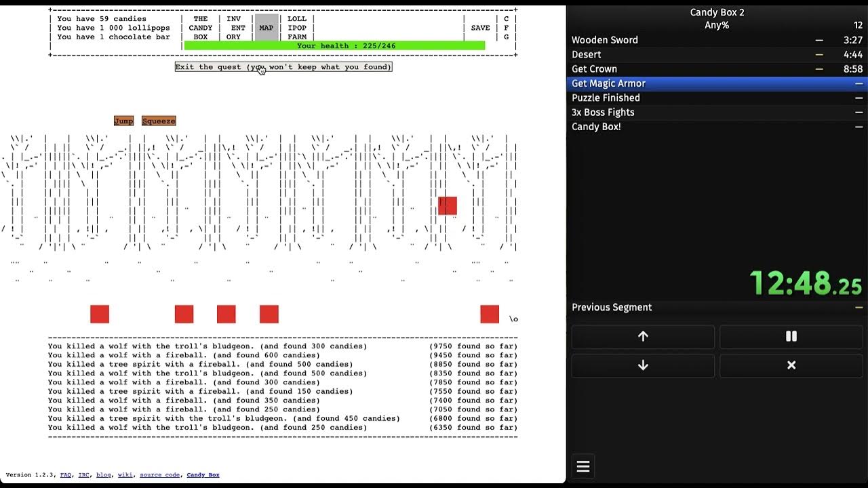Select the Get Magic Armor split
This screenshot has width=868, height=488.
(717, 83)
